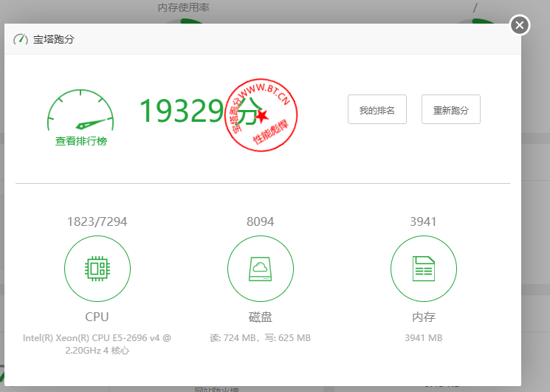The image size is (550, 392).
Task: Select the disk score 8094
Action: [x=261, y=222]
